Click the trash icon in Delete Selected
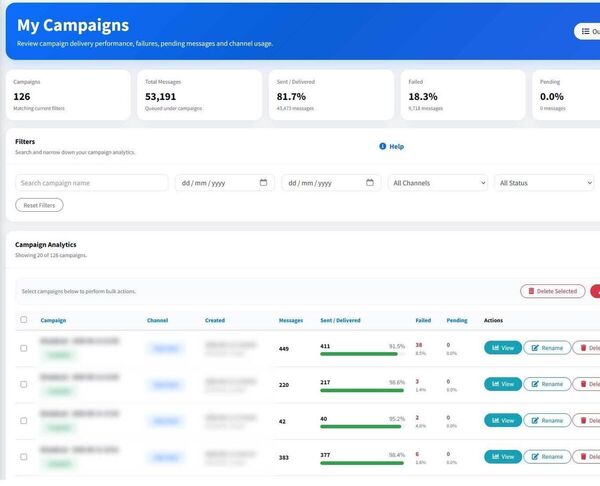Image resolution: width=600 pixels, height=486 pixels. coord(531,291)
